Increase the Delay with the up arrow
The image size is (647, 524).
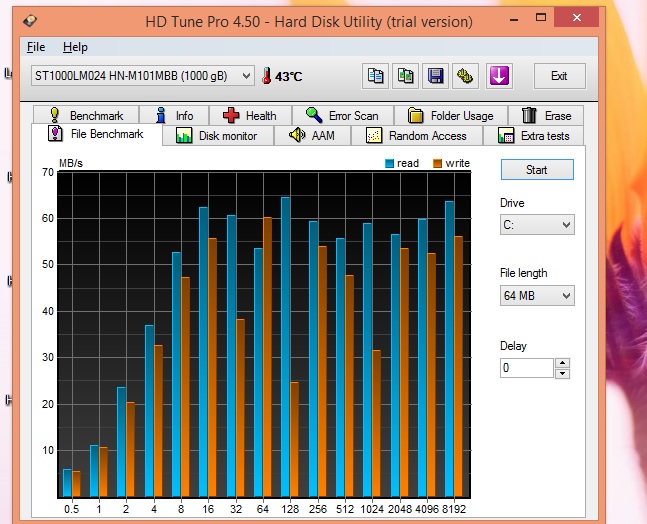[562, 363]
